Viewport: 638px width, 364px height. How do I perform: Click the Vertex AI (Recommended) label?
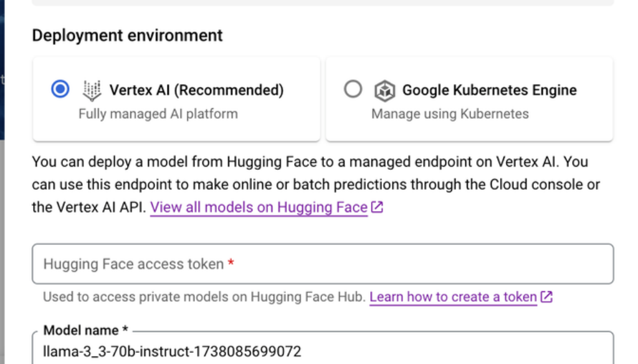(196, 90)
